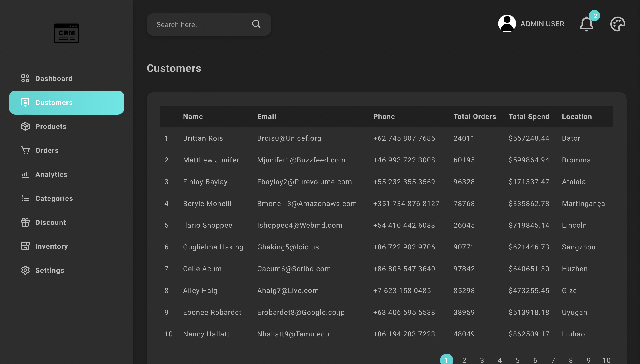
Task: Open Orders using the shopping cart icon
Action: [25, 150]
